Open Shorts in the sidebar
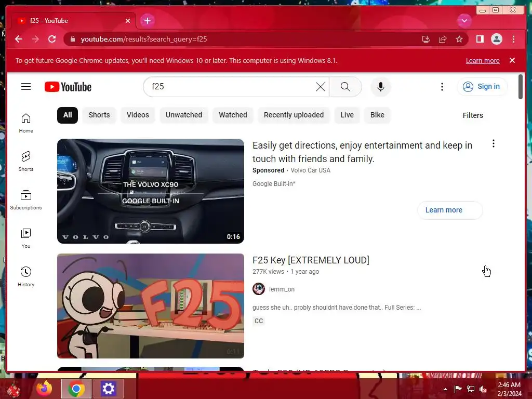This screenshot has width=532, height=399. point(26,162)
